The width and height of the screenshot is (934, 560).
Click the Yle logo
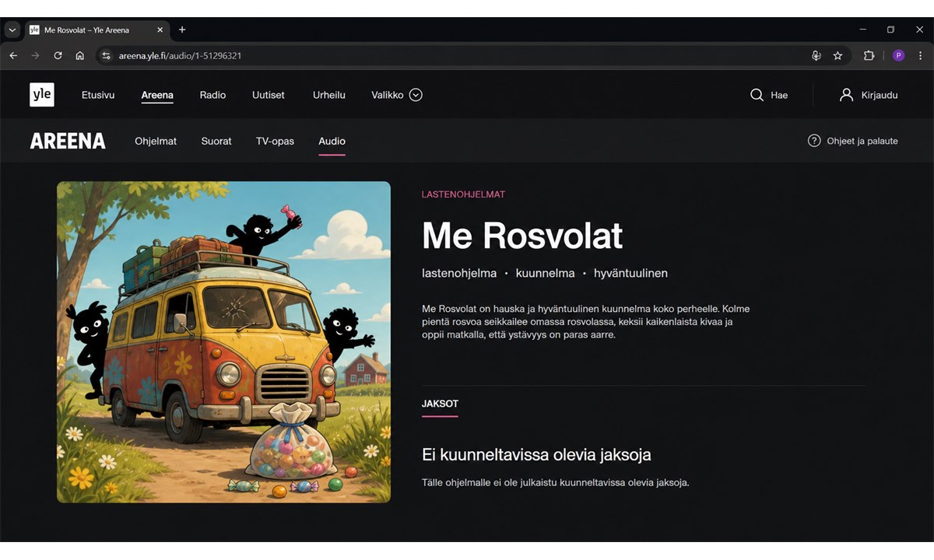point(42,95)
